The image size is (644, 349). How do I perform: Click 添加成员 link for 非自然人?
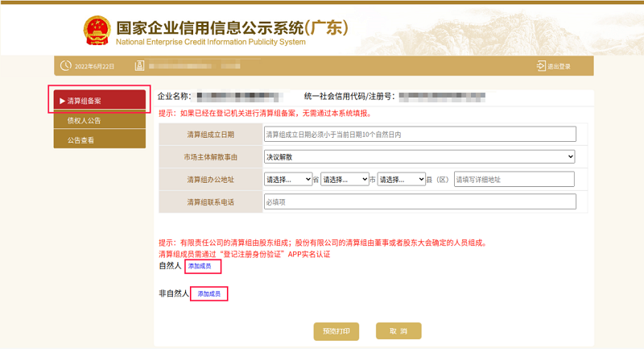(209, 294)
